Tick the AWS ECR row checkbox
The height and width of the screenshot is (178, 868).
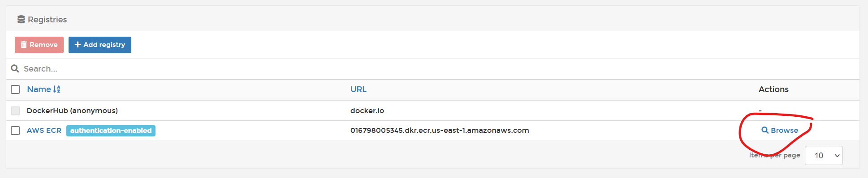(x=15, y=131)
